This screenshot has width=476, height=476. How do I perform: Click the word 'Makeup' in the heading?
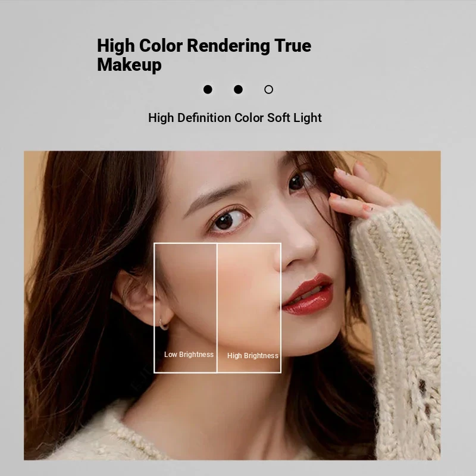pos(129,65)
